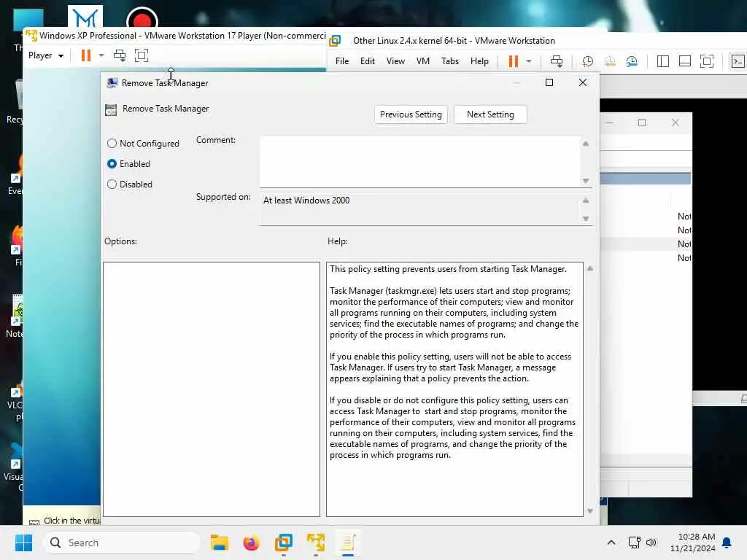Open the Player menu dropdown

(x=46, y=55)
